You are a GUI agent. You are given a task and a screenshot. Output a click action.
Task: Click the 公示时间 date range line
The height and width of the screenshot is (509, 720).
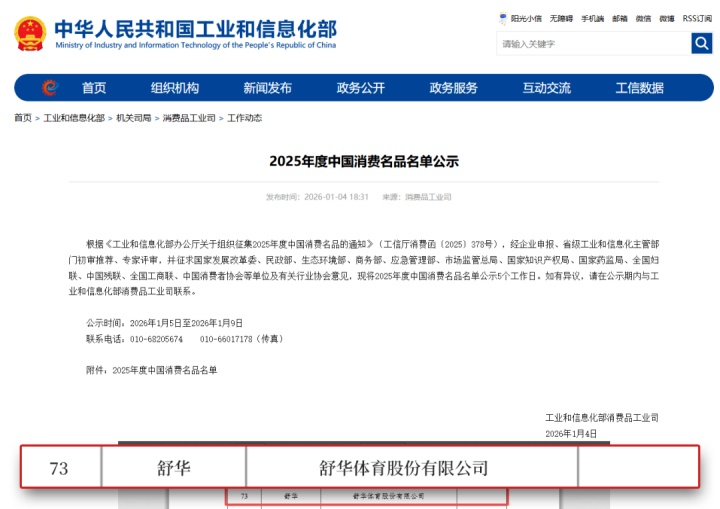(164, 323)
